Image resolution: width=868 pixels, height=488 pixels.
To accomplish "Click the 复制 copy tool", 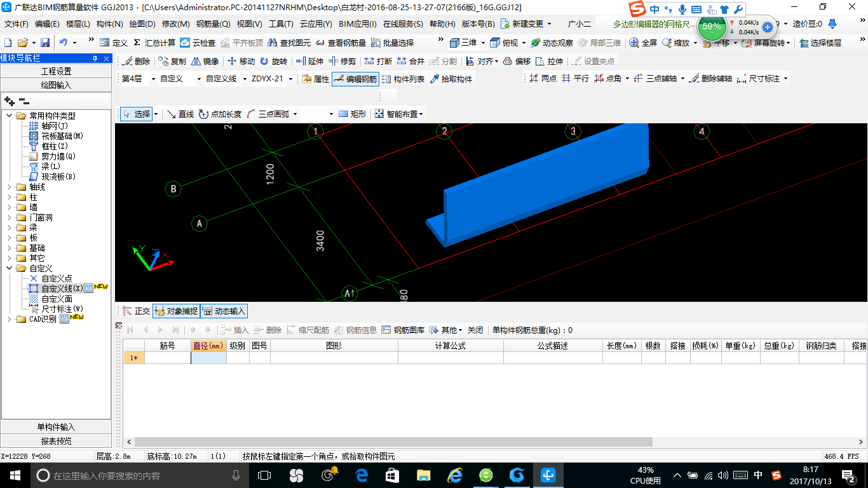I will tap(172, 62).
